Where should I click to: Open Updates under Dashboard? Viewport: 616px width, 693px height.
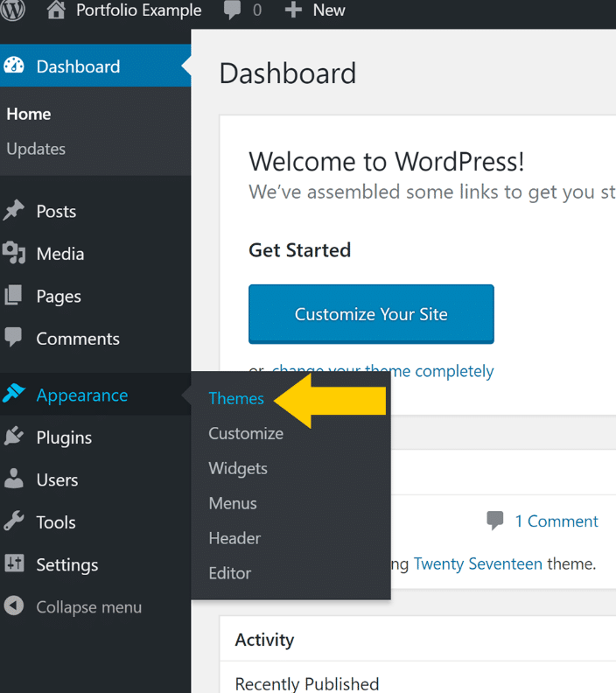(x=36, y=149)
